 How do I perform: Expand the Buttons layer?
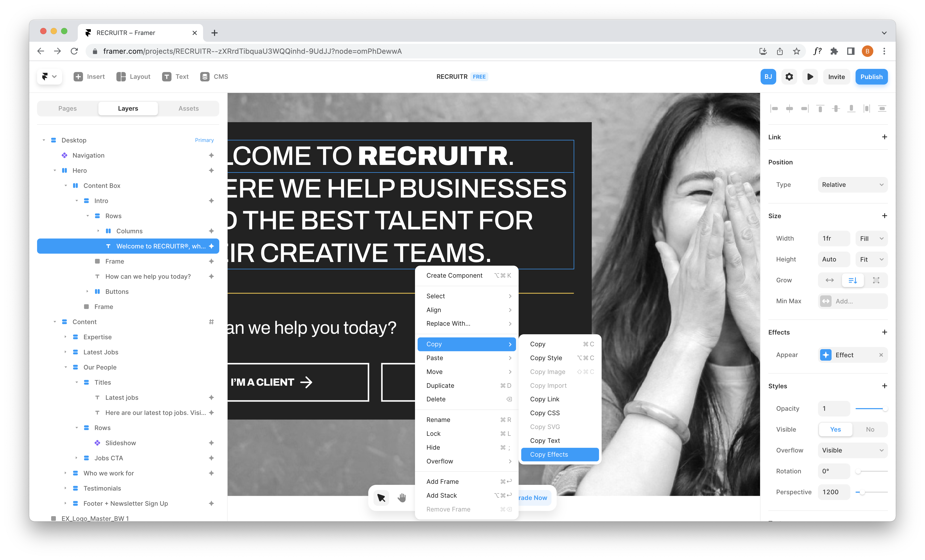click(87, 291)
